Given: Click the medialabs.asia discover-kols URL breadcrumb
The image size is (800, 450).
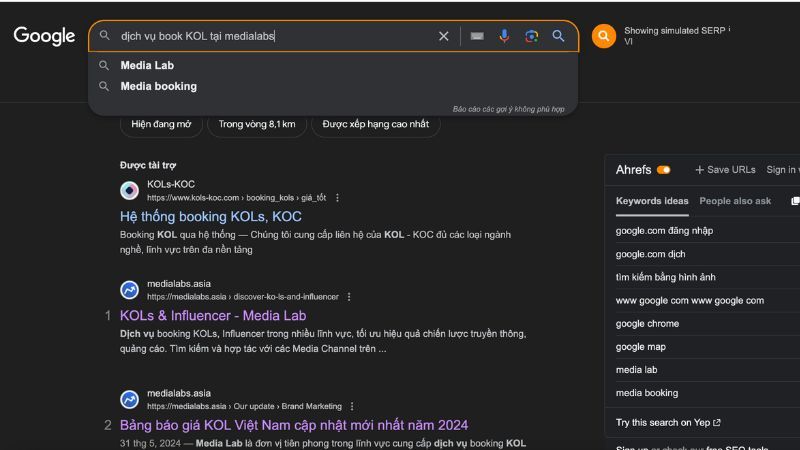Looking at the screenshot, I should click(243, 296).
